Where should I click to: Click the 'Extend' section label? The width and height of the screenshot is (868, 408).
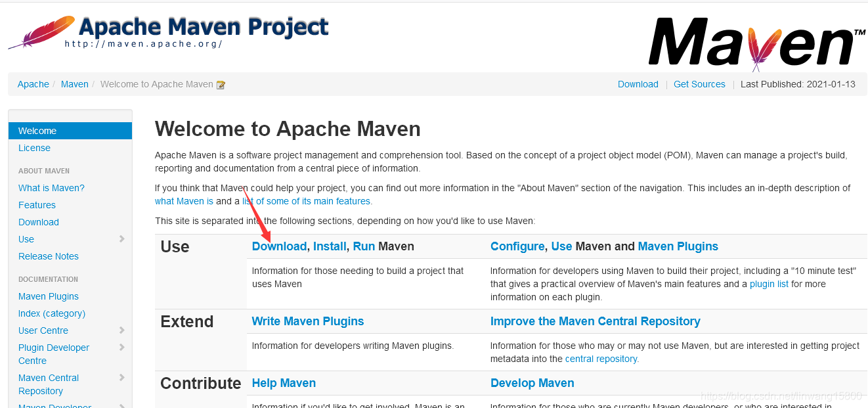coord(187,321)
